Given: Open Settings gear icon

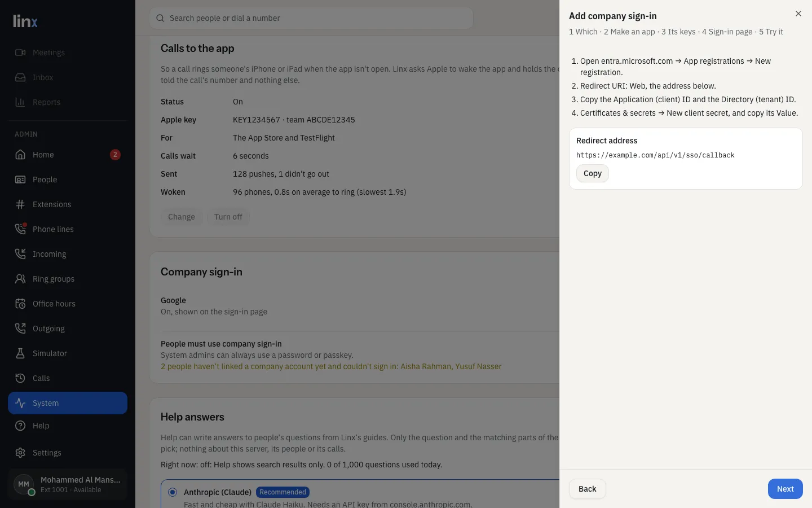Looking at the screenshot, I should tap(20, 453).
